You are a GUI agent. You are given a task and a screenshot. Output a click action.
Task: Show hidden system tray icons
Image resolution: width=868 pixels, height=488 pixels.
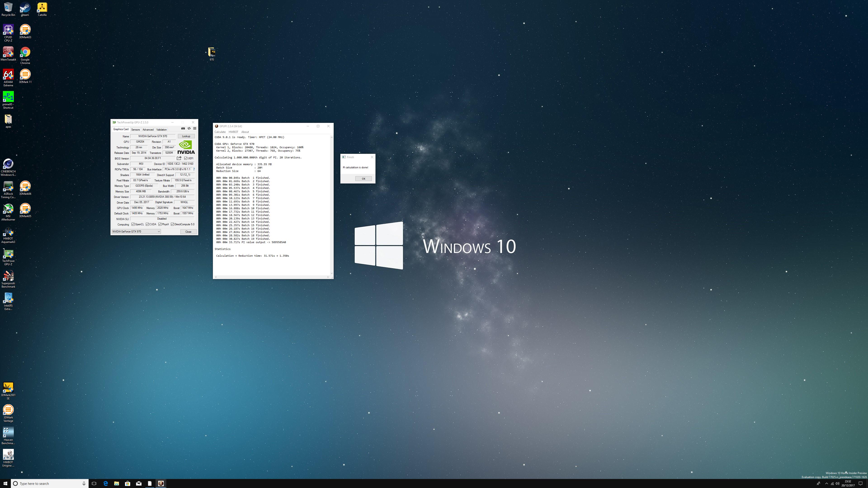[826, 483]
